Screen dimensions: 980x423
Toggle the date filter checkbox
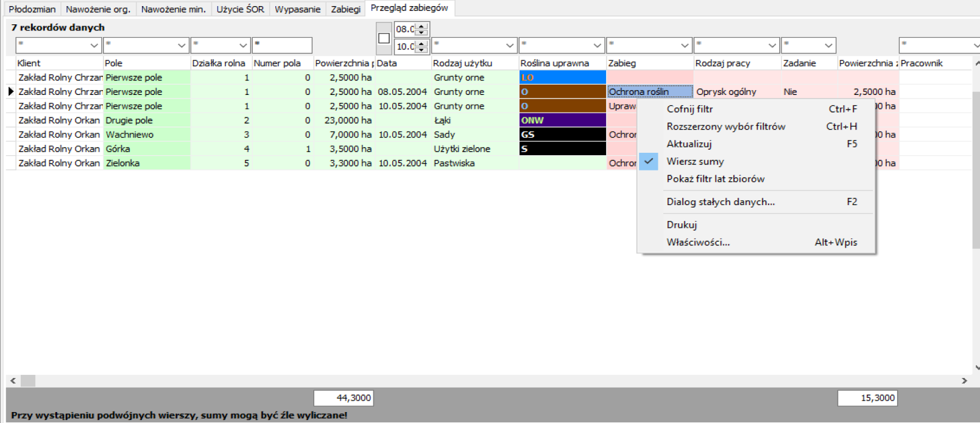point(384,38)
